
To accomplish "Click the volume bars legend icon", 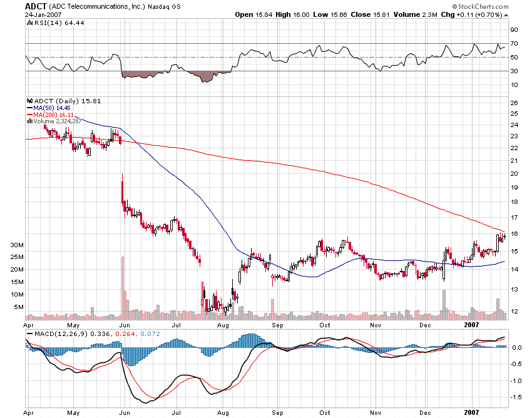I will 29,121.
